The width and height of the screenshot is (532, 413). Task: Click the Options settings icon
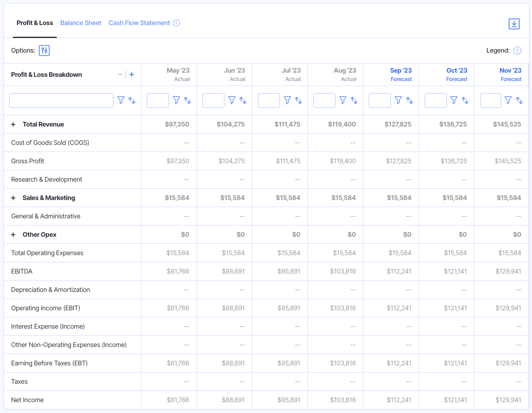click(44, 50)
